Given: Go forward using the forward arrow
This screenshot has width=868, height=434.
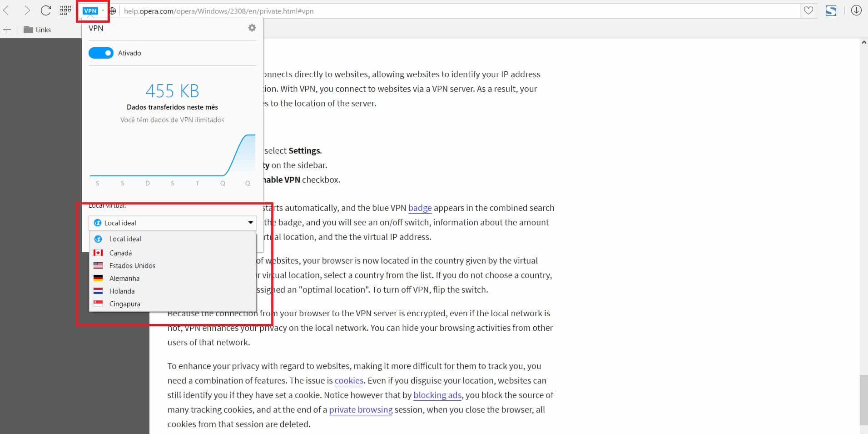Looking at the screenshot, I should [27, 10].
